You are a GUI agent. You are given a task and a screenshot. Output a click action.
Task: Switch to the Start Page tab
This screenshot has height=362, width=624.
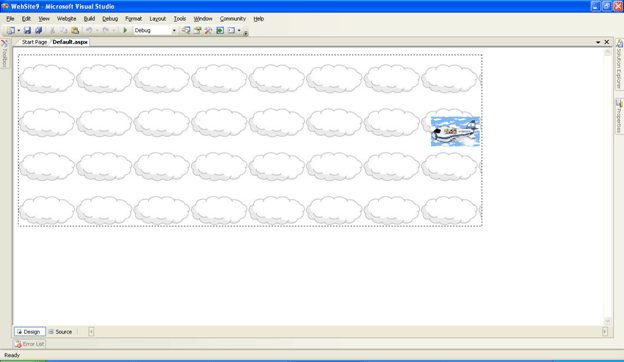[34, 42]
